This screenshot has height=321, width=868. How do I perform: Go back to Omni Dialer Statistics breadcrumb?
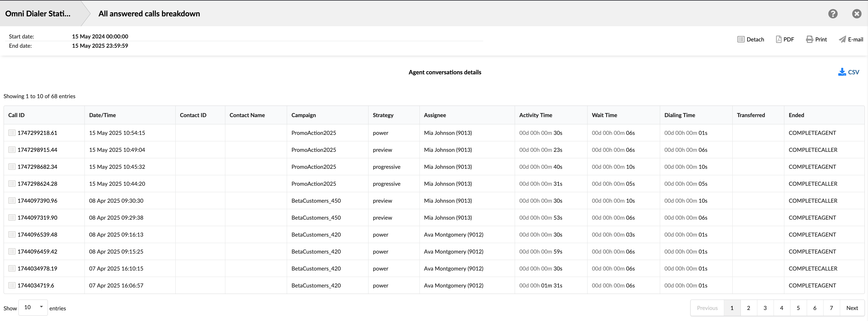pos(38,13)
